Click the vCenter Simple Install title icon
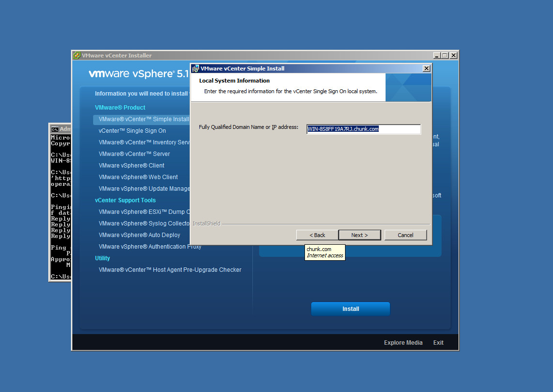Viewport: 553px width, 392px height. tap(195, 69)
